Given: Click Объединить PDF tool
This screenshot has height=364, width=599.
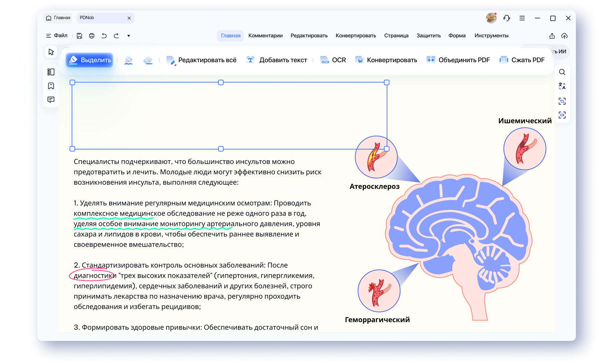Looking at the screenshot, I should pyautogui.click(x=458, y=60).
